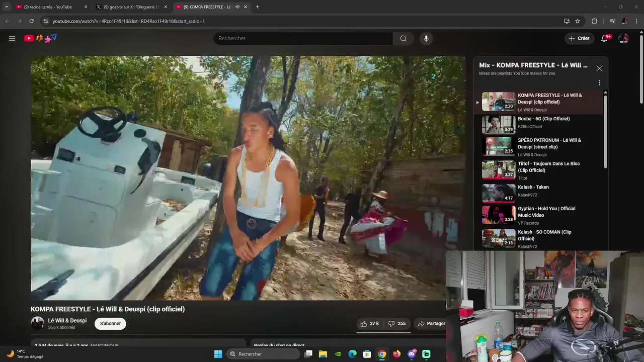Launch NVIDIA app from the taskbar
This screenshot has width=644, height=362.
[x=338, y=354]
